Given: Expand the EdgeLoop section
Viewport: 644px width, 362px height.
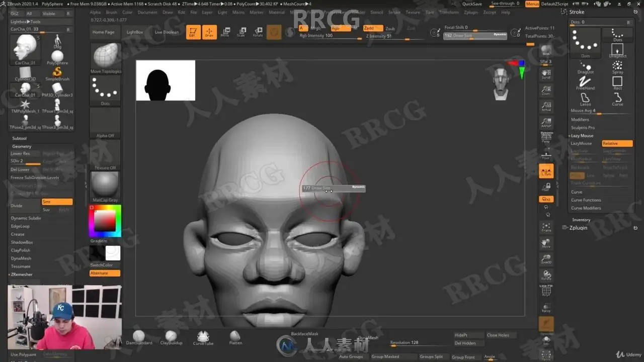Looking at the screenshot, I should tap(20, 226).
